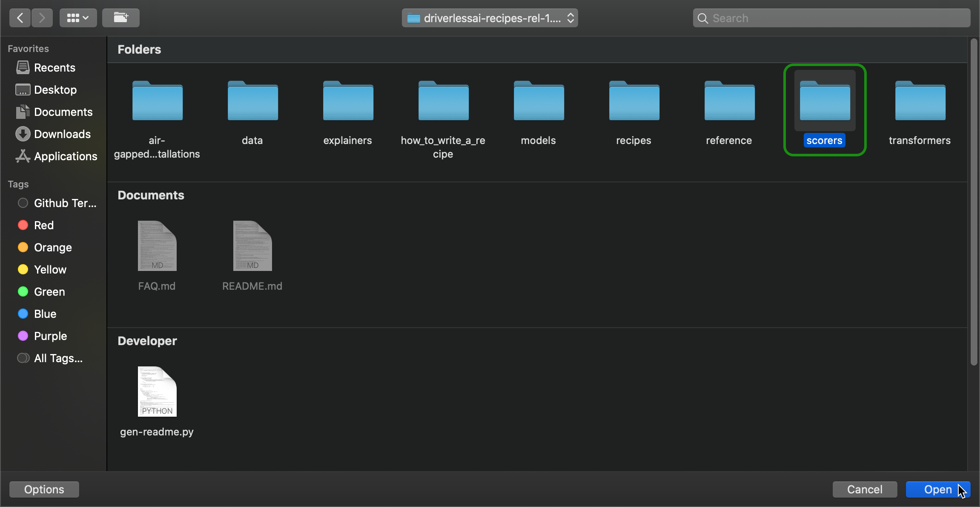This screenshot has height=507, width=980.
Task: Click Cancel to dismiss the dialog
Action: coord(865,490)
